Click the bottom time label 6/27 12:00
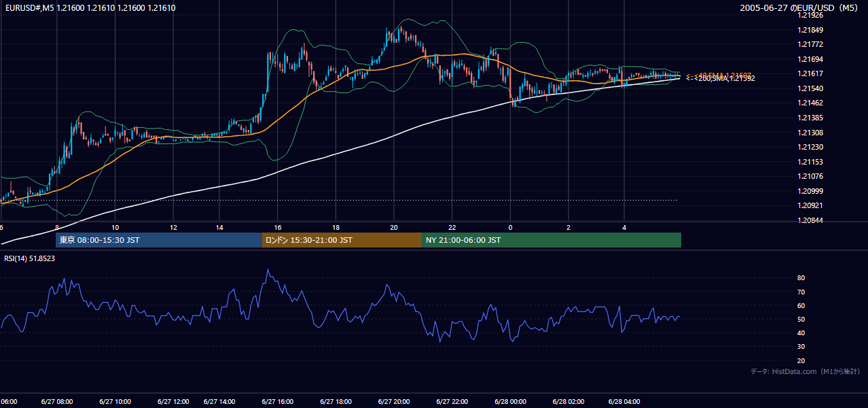Viewport: 868px width, 408px height. (x=173, y=402)
